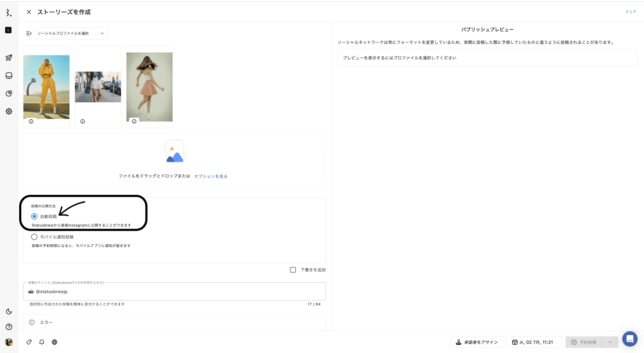Click the paper plane publish icon in sidebar
The height and width of the screenshot is (353, 644).
[x=9, y=58]
